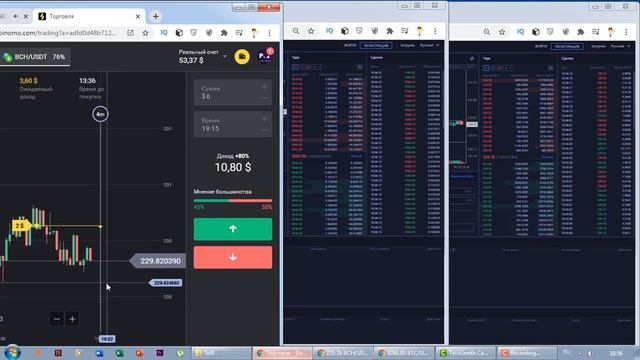Switch to the Торговля tab
The image size is (640, 360).
click(88, 16)
